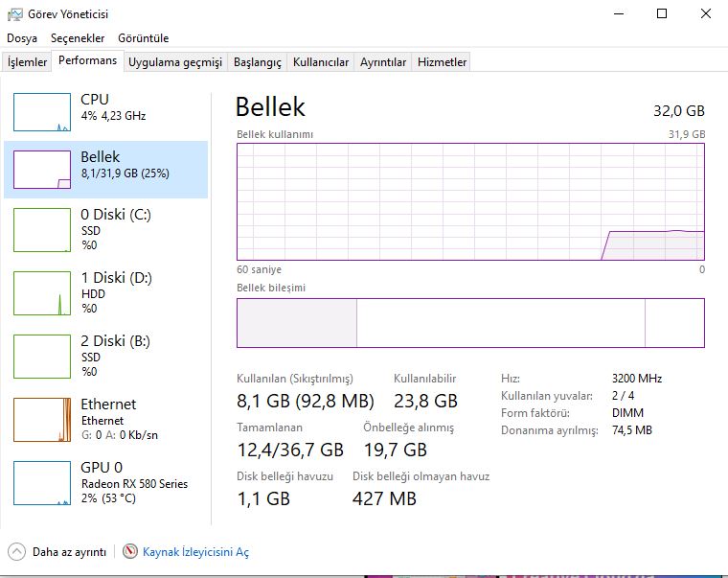Switch to the İşlemler tab
The image size is (728, 578).
coord(27,62)
